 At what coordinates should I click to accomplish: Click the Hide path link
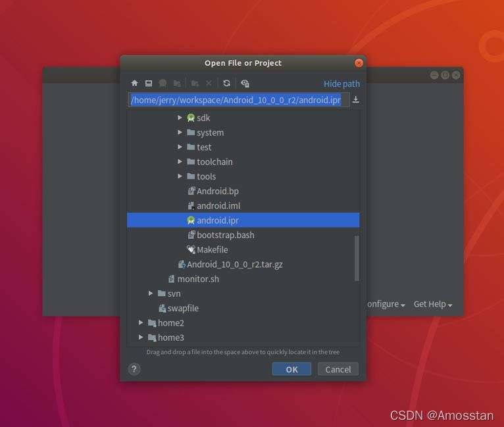pyautogui.click(x=341, y=84)
